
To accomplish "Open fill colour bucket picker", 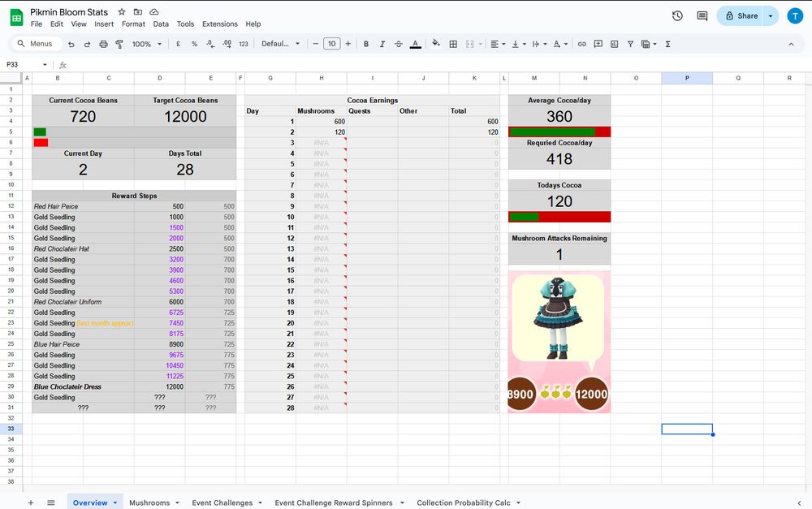I will pos(436,44).
